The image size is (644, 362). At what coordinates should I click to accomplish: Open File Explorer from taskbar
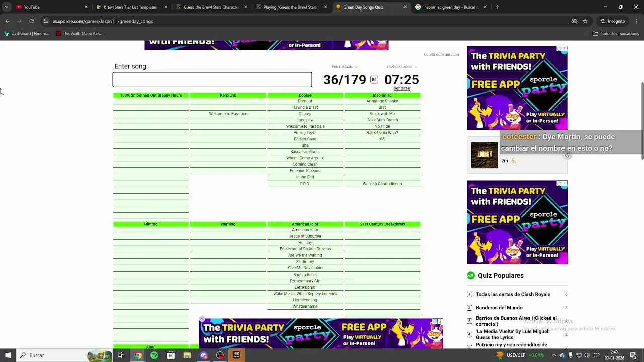pos(187,355)
